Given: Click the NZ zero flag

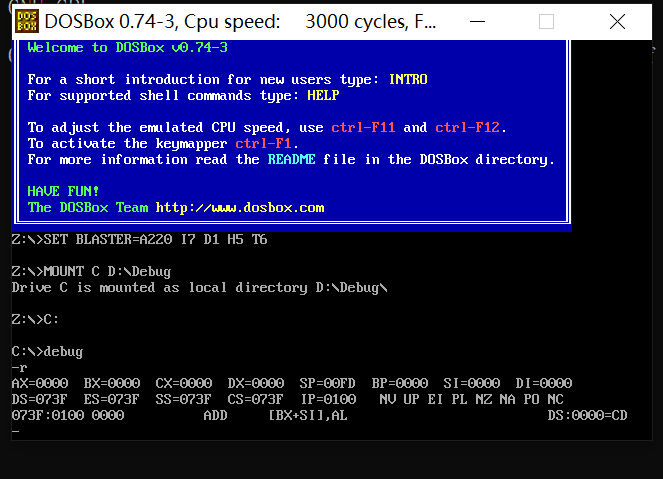Looking at the screenshot, I should 483,400.
